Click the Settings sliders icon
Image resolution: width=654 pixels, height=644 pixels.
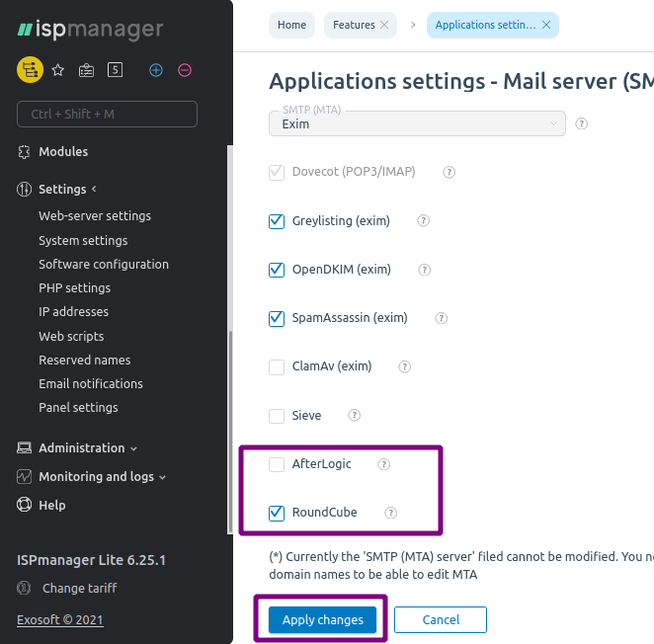click(24, 190)
